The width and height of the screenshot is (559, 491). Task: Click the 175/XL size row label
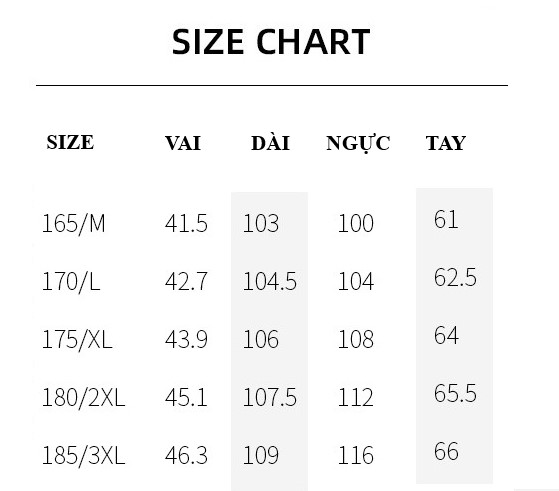[x=77, y=339]
